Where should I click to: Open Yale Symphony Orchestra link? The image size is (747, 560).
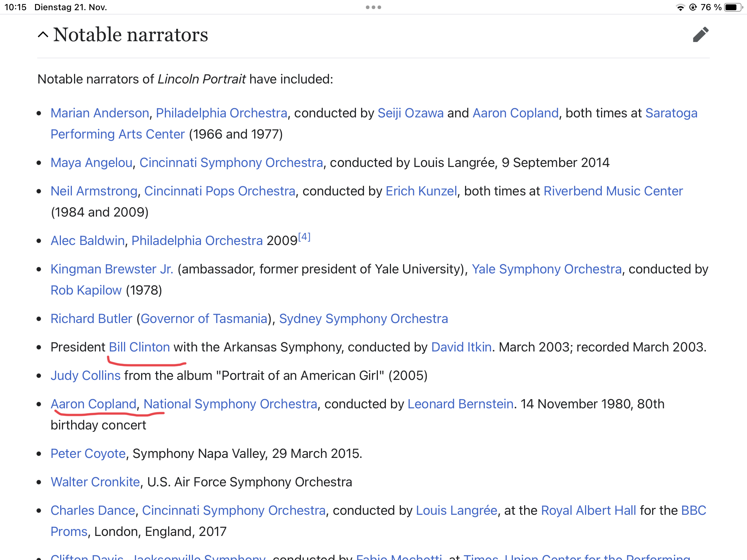click(x=547, y=269)
